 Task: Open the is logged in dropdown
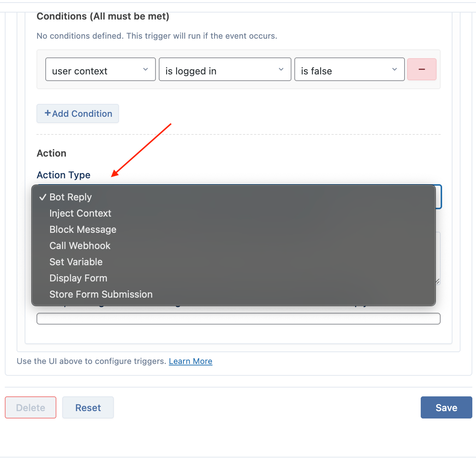click(x=225, y=69)
